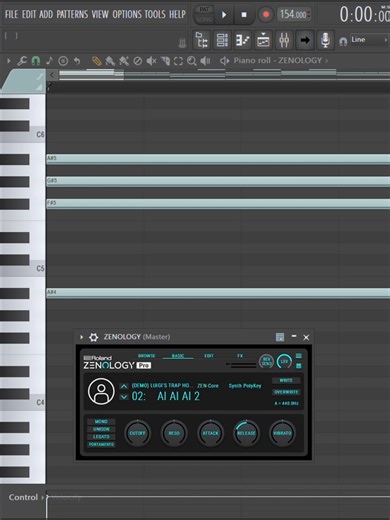Image resolution: width=390 pixels, height=520 pixels.
Task: Open the 'Line' snap dropdown
Action: pos(369,40)
